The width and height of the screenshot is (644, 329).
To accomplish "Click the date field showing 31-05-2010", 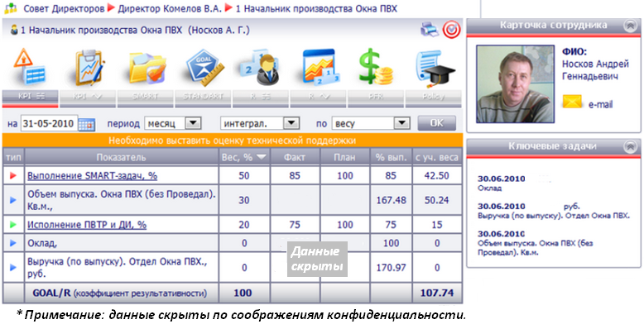I will [x=49, y=123].
